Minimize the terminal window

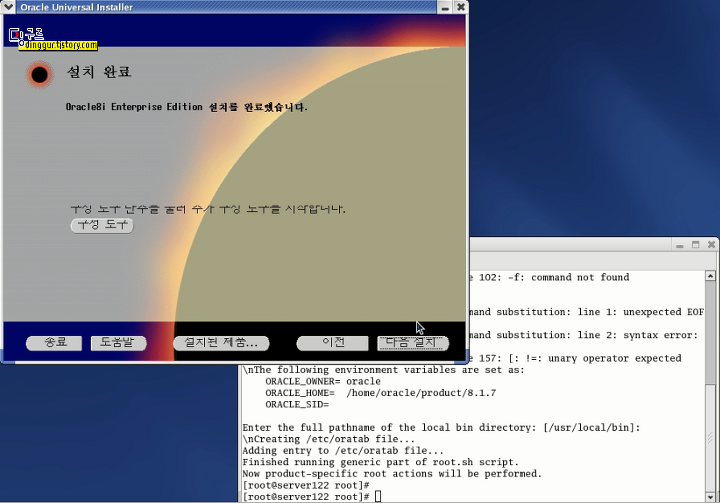click(680, 245)
